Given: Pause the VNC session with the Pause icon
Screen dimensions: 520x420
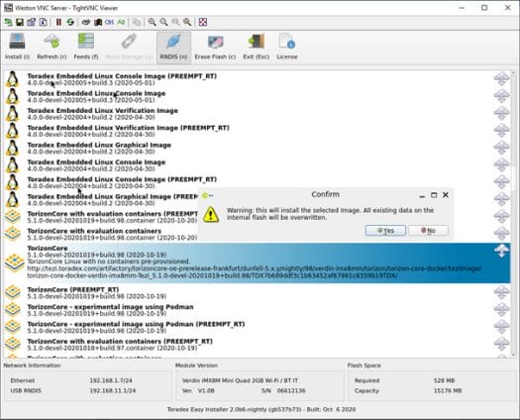Looking at the screenshot, I should click(x=58, y=22).
